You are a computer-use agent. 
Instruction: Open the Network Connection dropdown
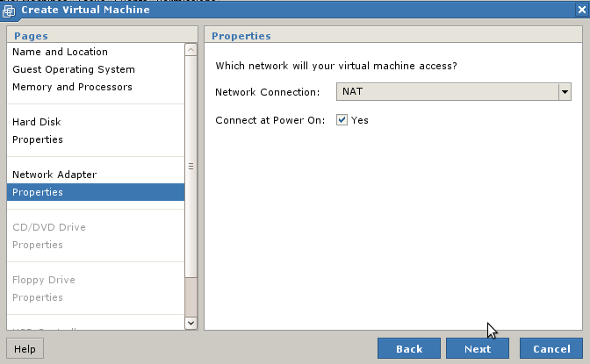(x=565, y=92)
